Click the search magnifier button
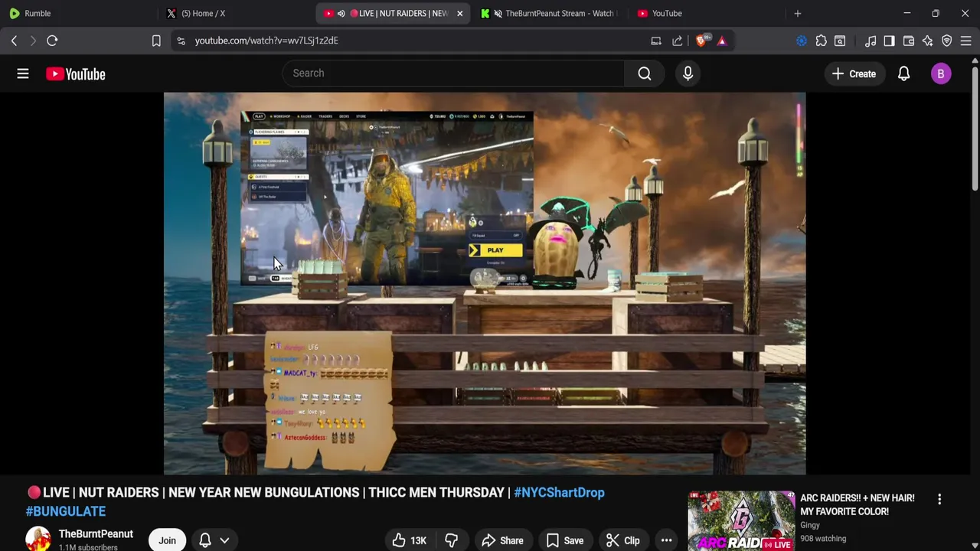The width and height of the screenshot is (980, 551). [x=645, y=73]
